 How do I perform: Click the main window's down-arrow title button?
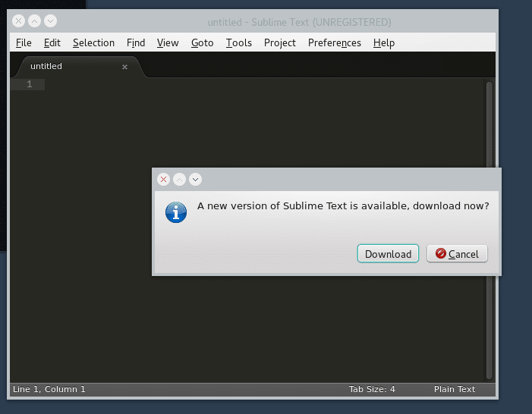click(51, 21)
